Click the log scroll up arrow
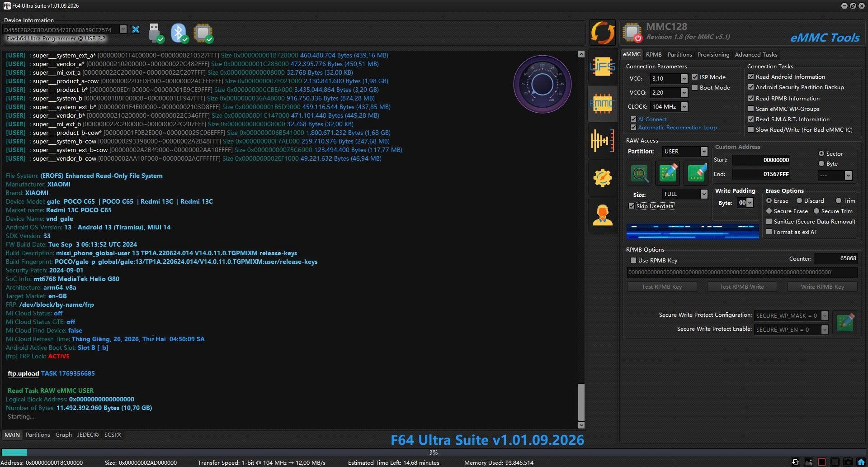The image size is (868, 467). [x=581, y=54]
